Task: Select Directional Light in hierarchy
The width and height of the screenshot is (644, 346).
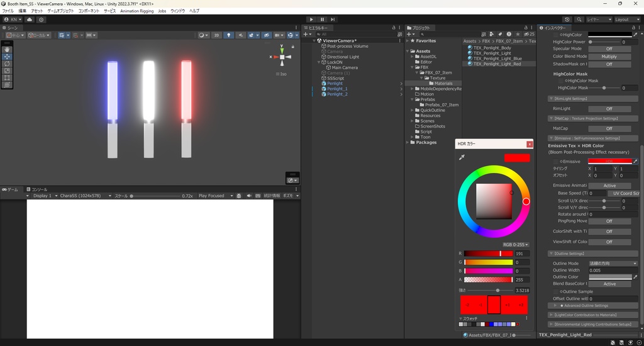Action: (343, 57)
